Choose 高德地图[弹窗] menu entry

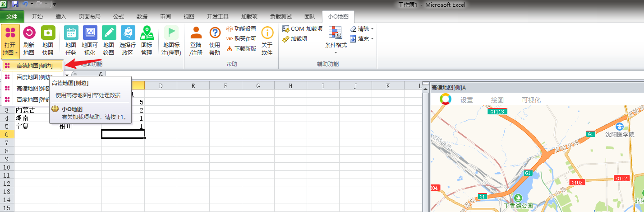[x=26, y=88]
